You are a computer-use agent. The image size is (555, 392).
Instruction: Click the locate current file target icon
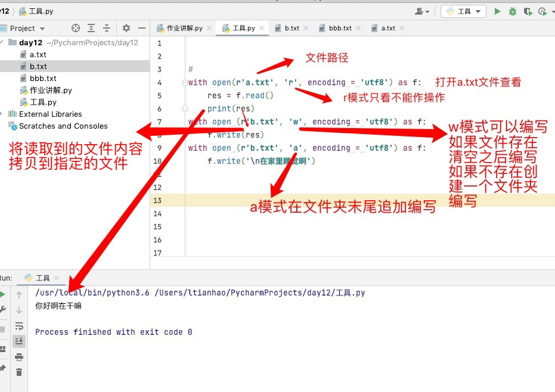[75, 28]
